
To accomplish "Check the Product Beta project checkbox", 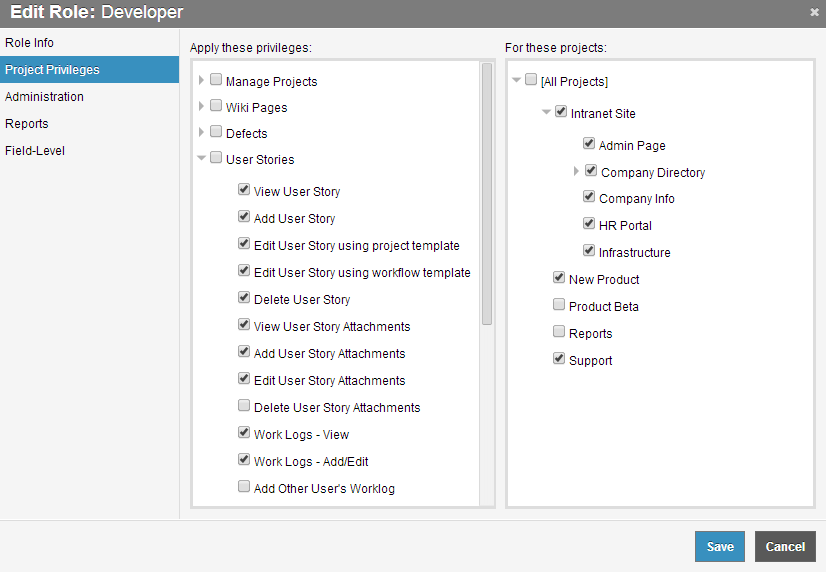I will click(558, 304).
